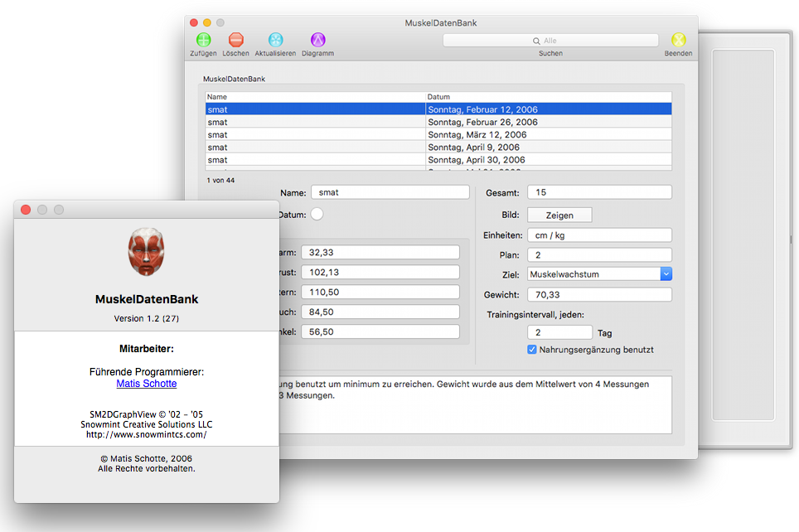
Task: Open the Diagramm chart icon
Action: click(x=317, y=40)
